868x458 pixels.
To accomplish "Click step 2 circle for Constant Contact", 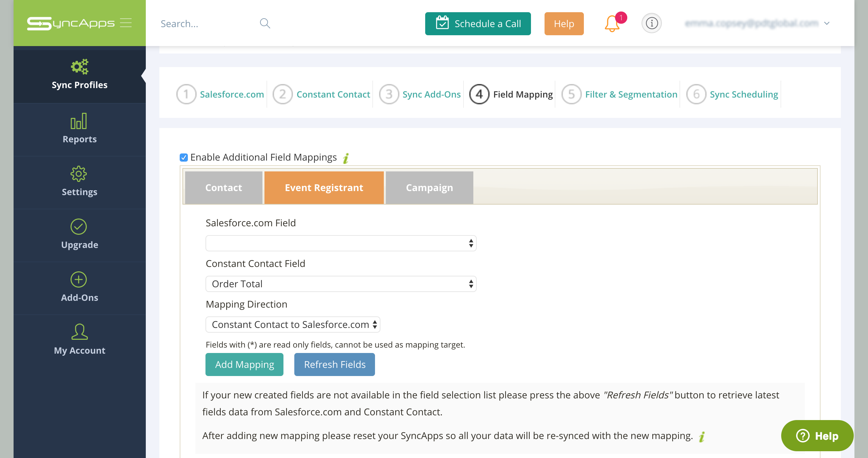I will coord(283,94).
